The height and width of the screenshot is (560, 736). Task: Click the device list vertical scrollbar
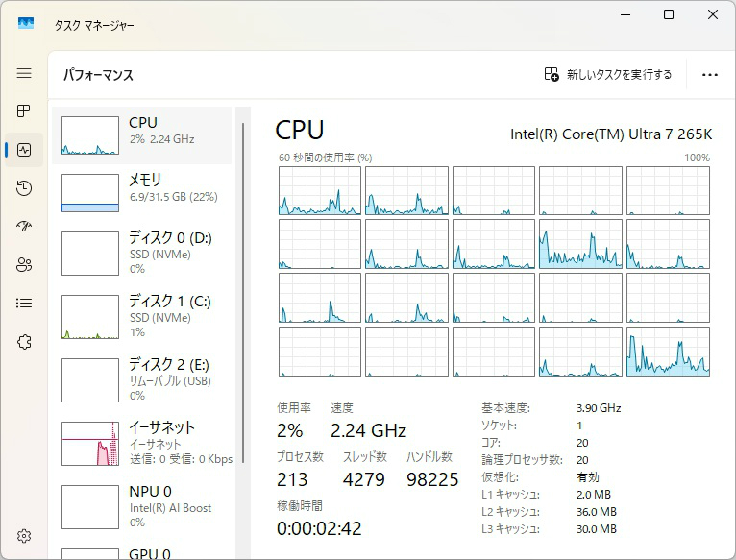click(244, 288)
